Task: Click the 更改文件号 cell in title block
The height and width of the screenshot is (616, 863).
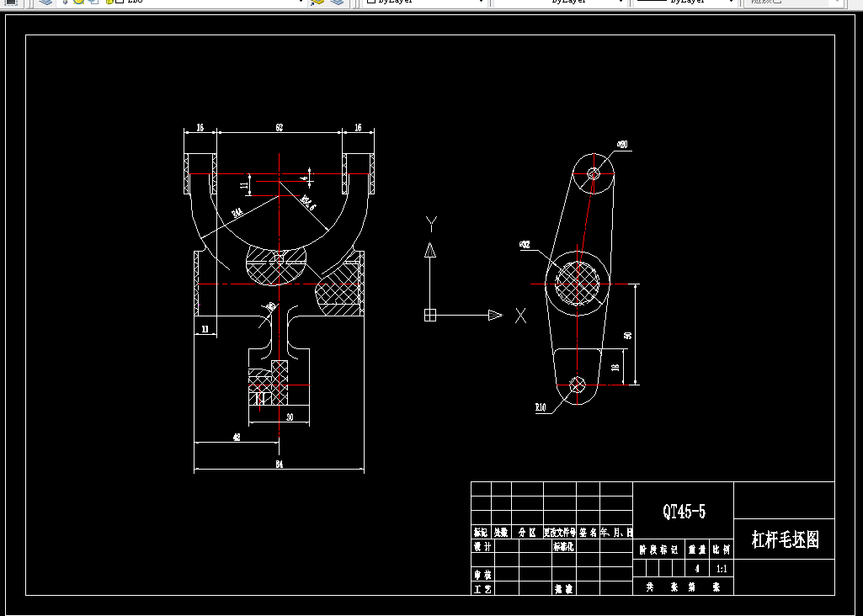Action: click(560, 532)
